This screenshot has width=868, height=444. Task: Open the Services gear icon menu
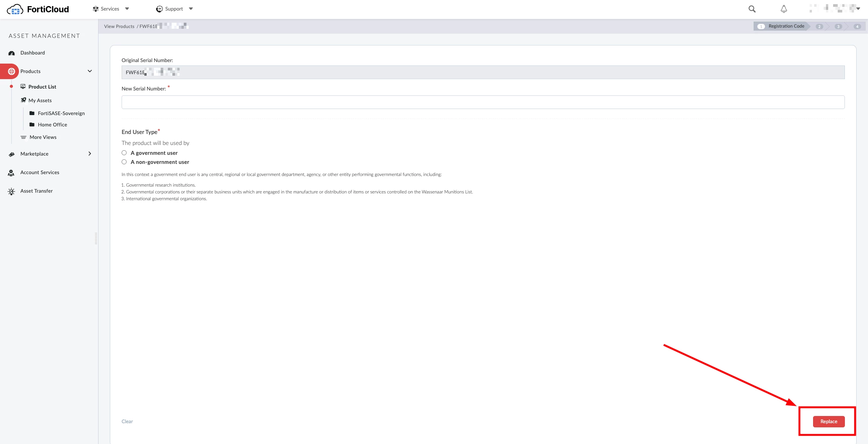click(x=95, y=9)
